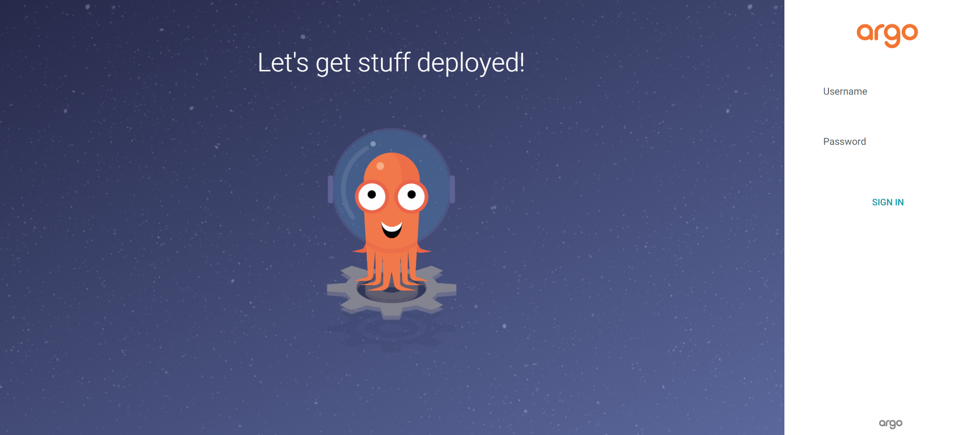
Task: Focus the Password input field
Action: click(887, 156)
